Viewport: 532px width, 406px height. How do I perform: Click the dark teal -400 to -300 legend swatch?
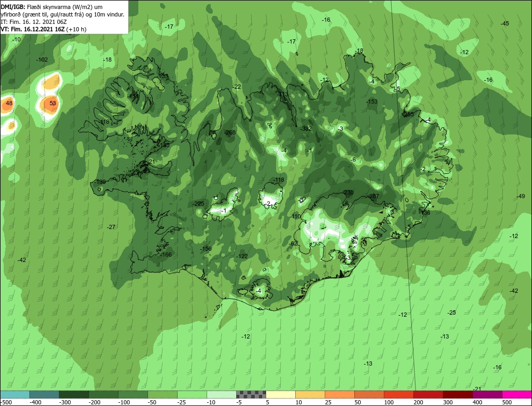click(45, 394)
